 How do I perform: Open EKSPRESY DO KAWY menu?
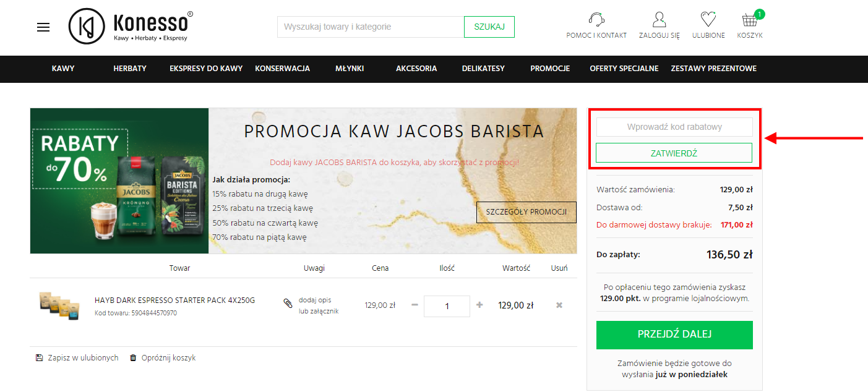coord(206,69)
